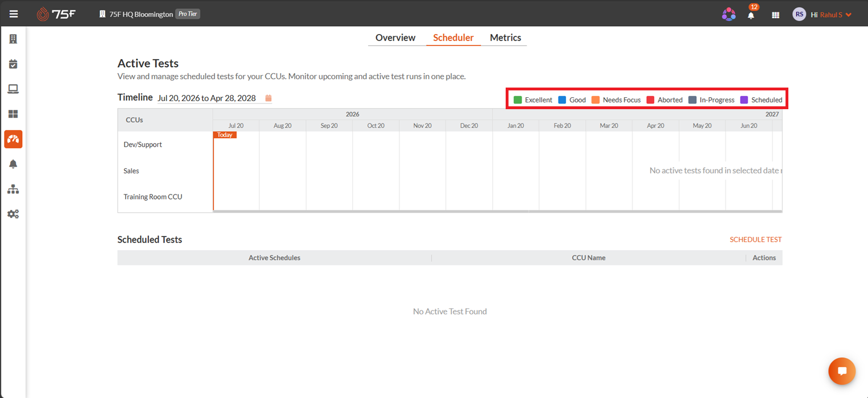Click the No Active Test Found message
This screenshot has width=868, height=398.
[450, 312]
